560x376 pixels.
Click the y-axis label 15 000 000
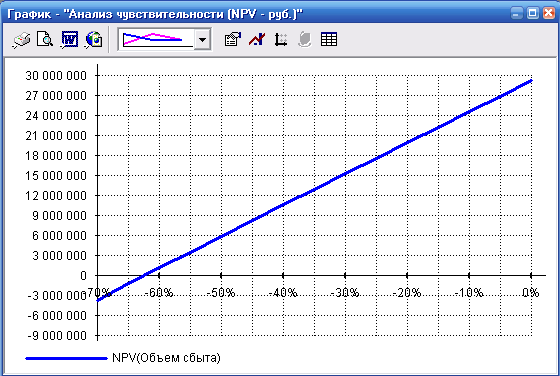coord(56,176)
